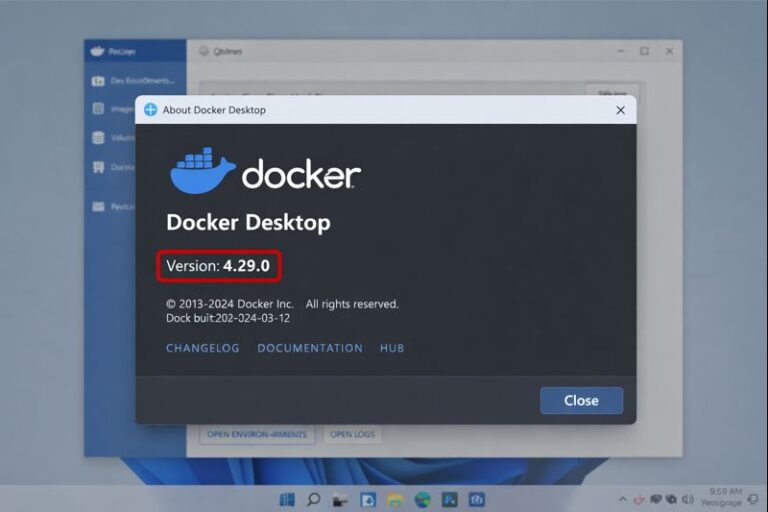
Task: Open the yellow File Explorer folder in taskbar
Action: (395, 500)
